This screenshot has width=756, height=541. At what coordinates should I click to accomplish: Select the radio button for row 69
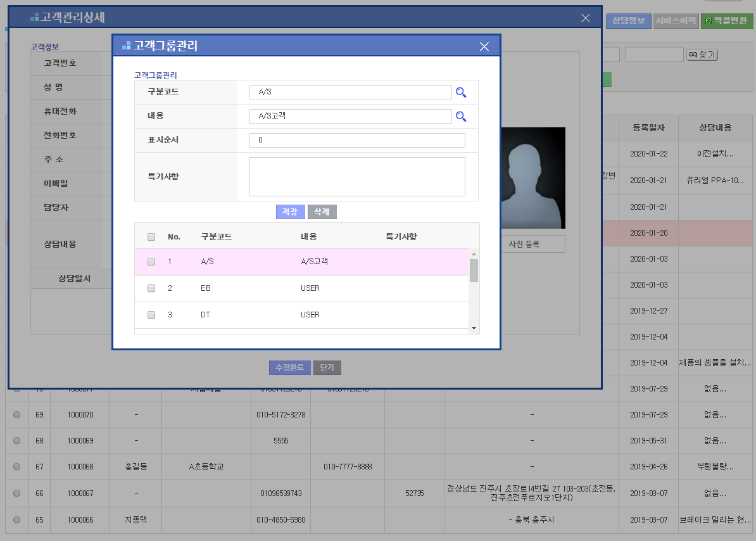click(x=16, y=414)
